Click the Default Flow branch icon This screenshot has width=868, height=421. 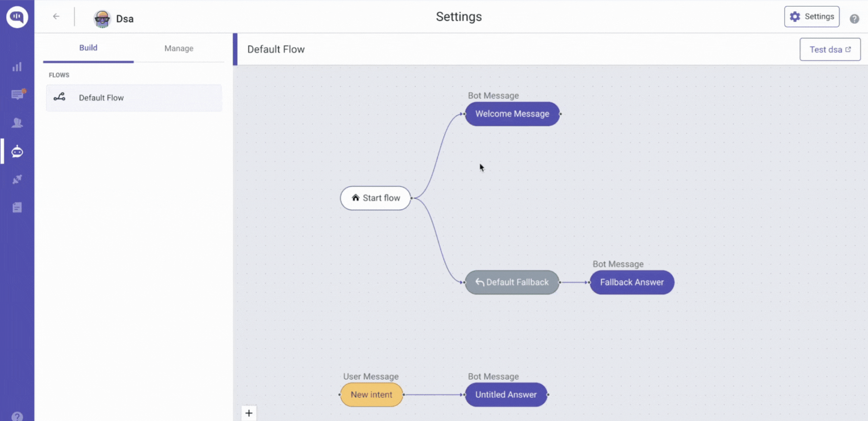click(x=59, y=97)
